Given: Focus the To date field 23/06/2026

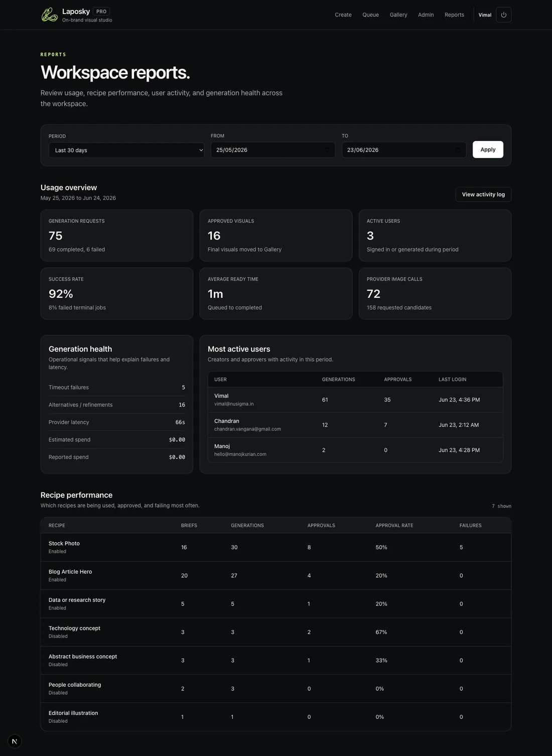Looking at the screenshot, I should click(404, 150).
